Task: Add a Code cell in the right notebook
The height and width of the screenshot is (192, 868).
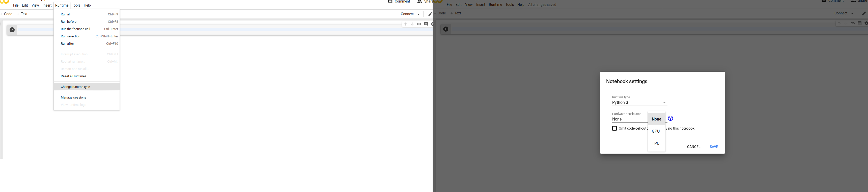Action: tap(440, 13)
